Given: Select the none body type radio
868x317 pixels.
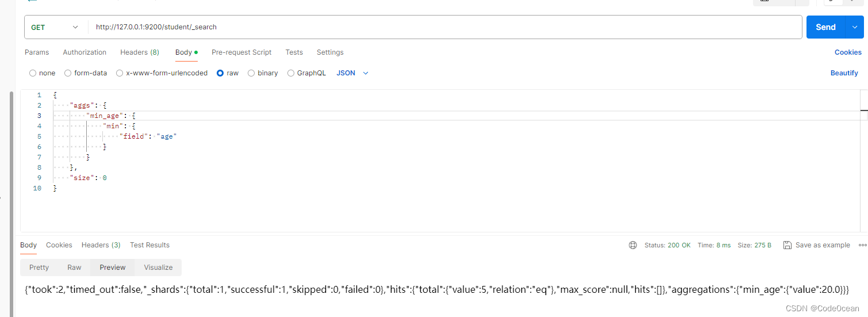Looking at the screenshot, I should (x=33, y=73).
